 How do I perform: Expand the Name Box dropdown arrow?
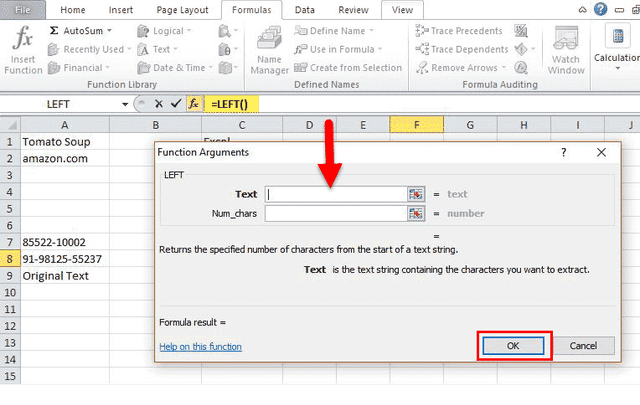click(x=125, y=104)
